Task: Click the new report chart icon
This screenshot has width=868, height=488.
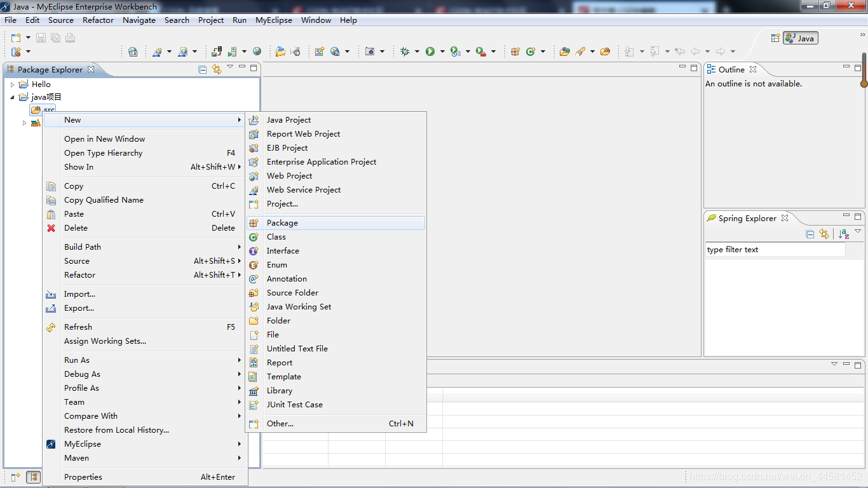Action: coord(320,51)
